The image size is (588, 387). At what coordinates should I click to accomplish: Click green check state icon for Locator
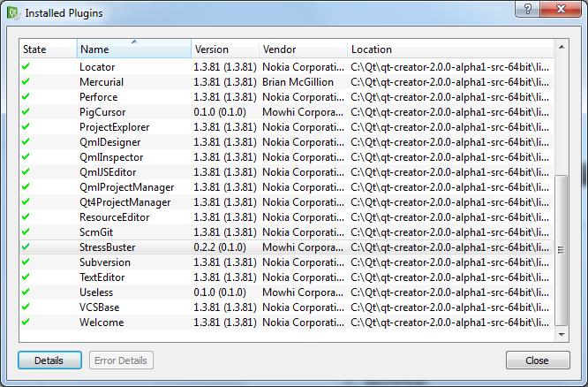point(26,67)
